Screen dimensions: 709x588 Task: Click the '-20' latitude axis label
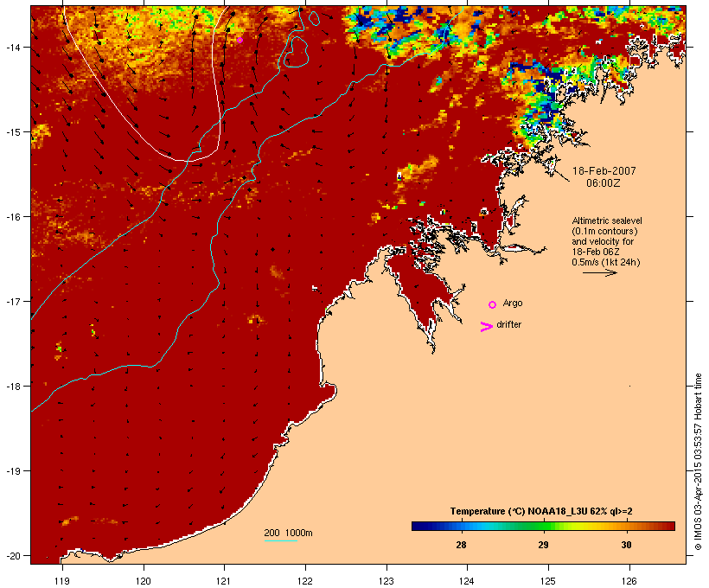pos(12,555)
